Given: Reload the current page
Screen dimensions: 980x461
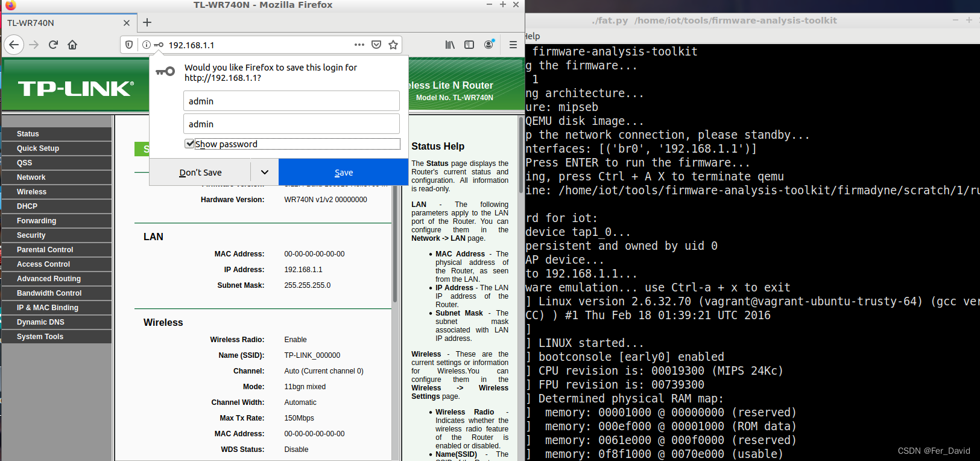Looking at the screenshot, I should click(x=53, y=45).
